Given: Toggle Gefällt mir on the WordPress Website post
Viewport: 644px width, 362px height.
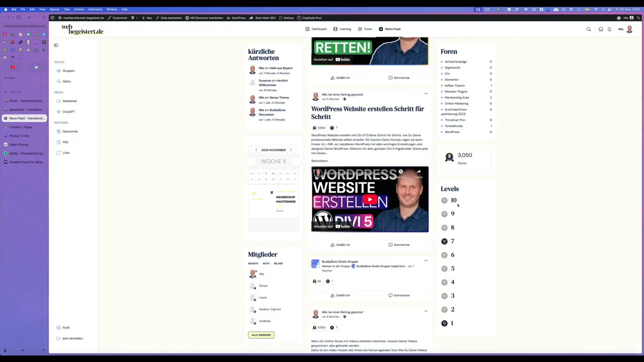Looking at the screenshot, I should pos(340,244).
